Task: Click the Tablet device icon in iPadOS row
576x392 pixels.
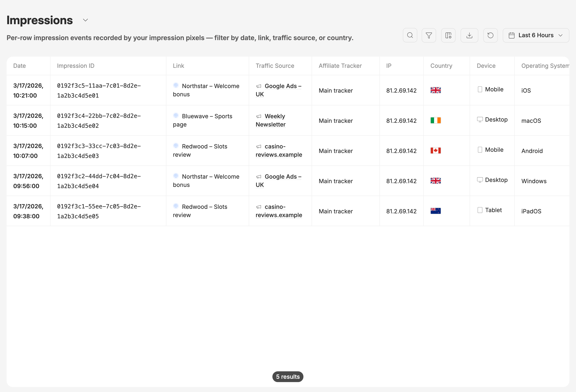Action: (480, 210)
